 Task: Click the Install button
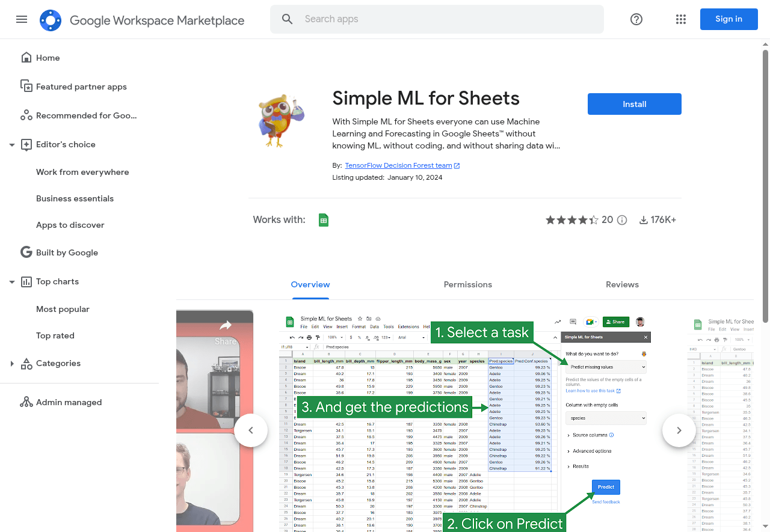tap(634, 104)
